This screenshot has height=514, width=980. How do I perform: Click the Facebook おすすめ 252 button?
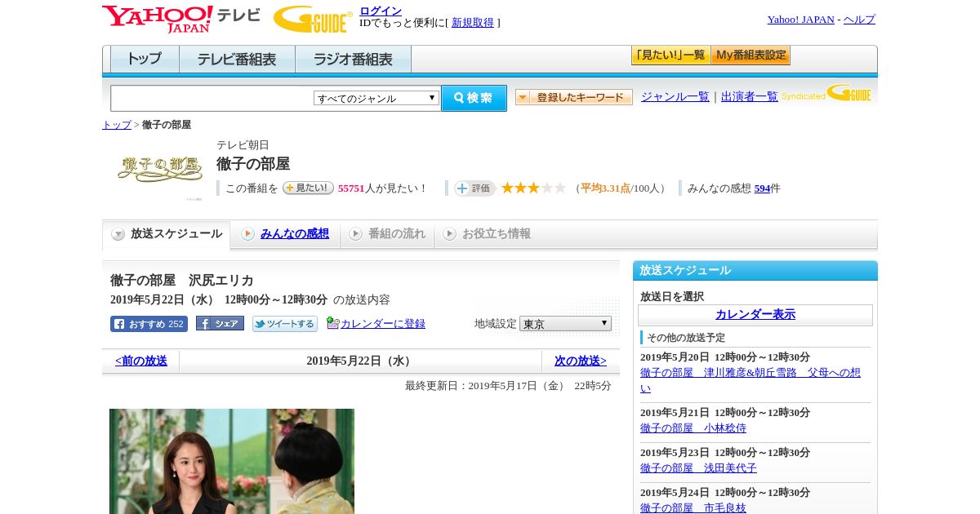tap(149, 324)
